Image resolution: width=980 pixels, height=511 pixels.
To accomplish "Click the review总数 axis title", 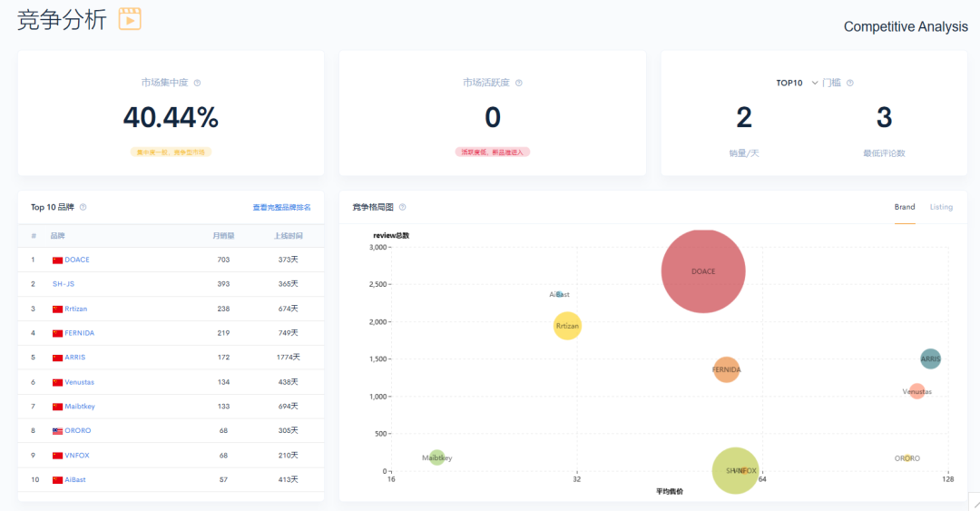I will (391, 236).
